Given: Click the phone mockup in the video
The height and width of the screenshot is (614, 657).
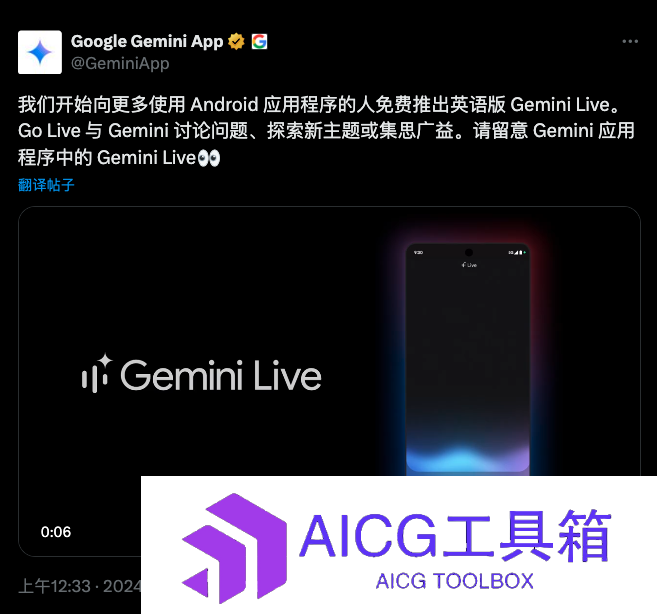Looking at the screenshot, I should click(468, 360).
